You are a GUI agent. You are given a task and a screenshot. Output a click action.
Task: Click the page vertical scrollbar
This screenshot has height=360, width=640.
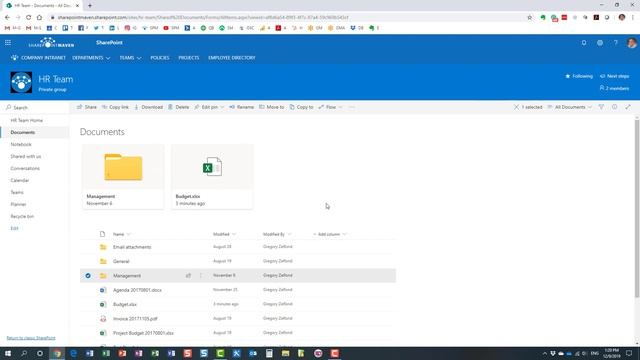637,208
